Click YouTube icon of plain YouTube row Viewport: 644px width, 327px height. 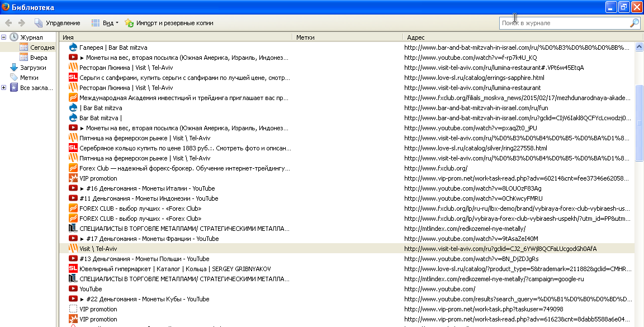point(73,289)
